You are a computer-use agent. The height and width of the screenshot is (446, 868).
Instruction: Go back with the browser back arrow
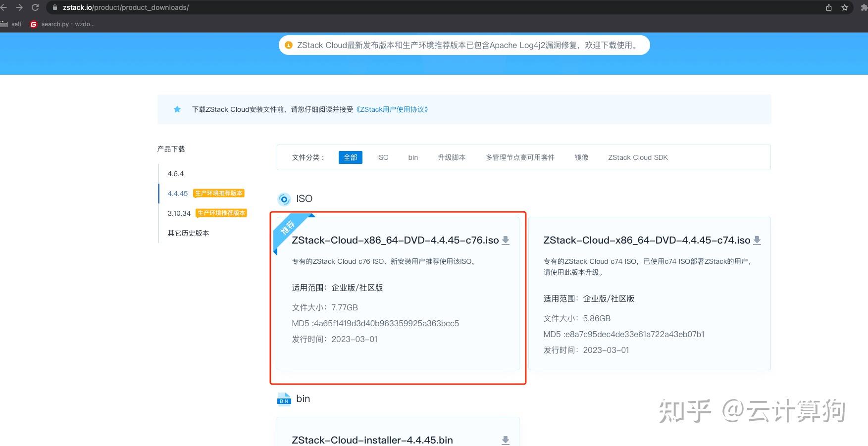(3, 7)
